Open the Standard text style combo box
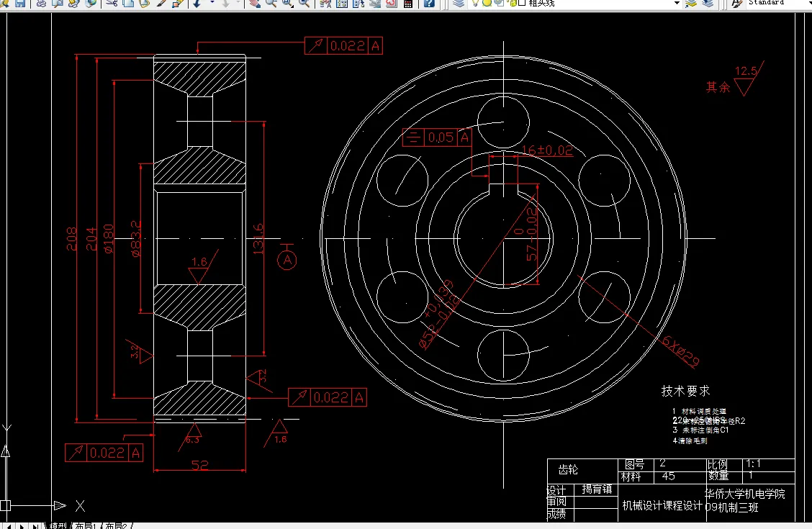 point(780,3)
